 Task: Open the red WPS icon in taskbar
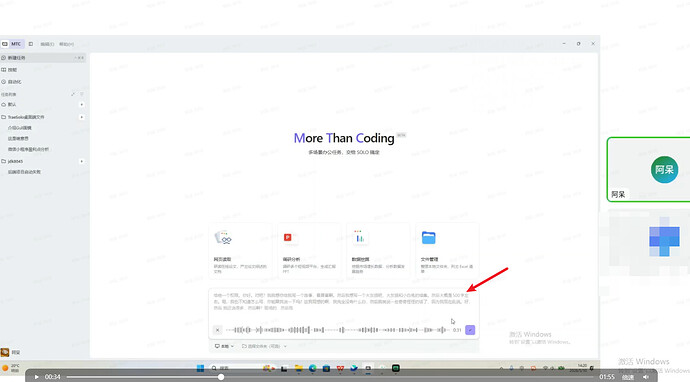340,368
